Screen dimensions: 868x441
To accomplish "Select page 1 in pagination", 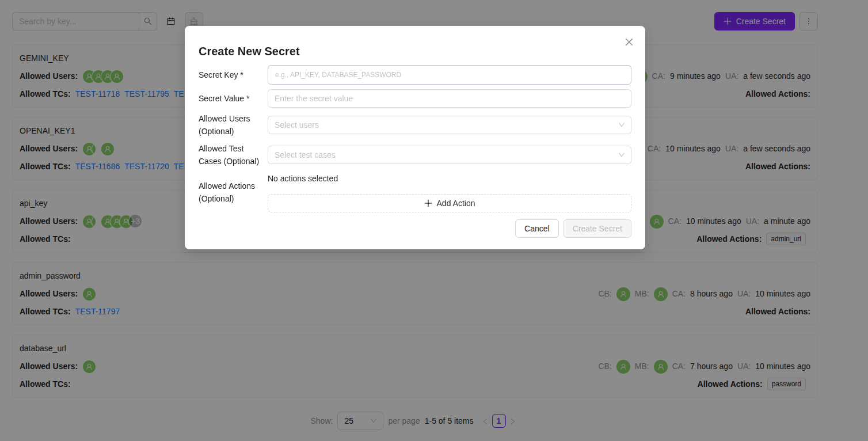I will [x=499, y=421].
